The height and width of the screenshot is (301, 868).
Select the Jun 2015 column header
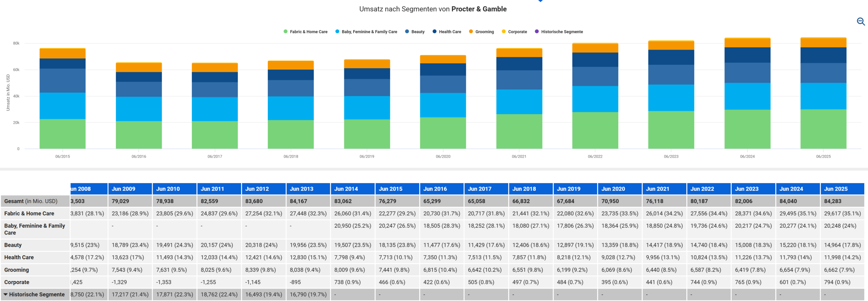390,189
